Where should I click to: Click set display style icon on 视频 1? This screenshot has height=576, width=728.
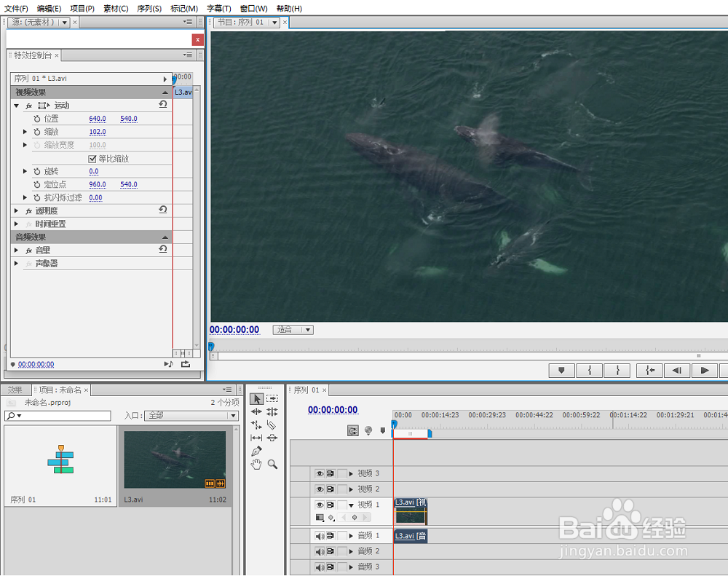(320, 518)
